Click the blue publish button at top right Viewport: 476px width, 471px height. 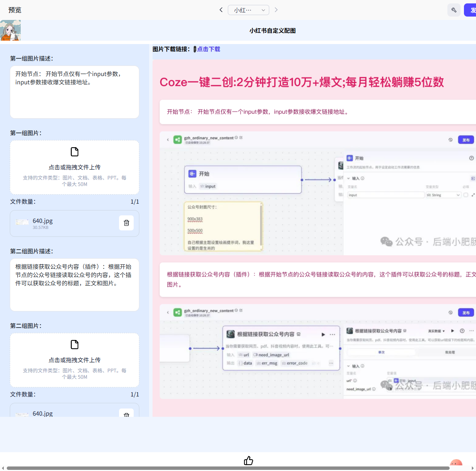(470, 10)
